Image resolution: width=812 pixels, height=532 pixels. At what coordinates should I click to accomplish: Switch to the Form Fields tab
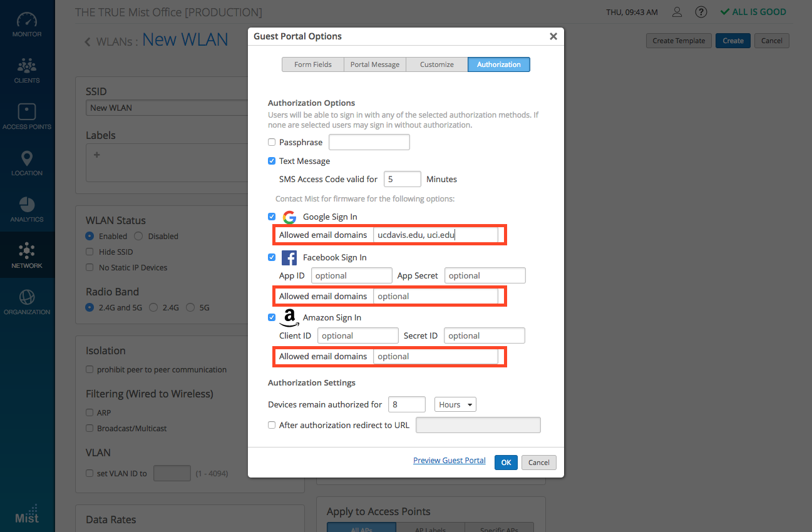point(313,64)
